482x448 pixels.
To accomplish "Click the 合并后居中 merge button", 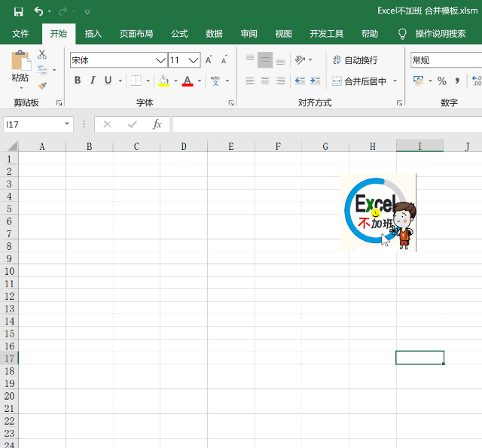I will [359, 81].
